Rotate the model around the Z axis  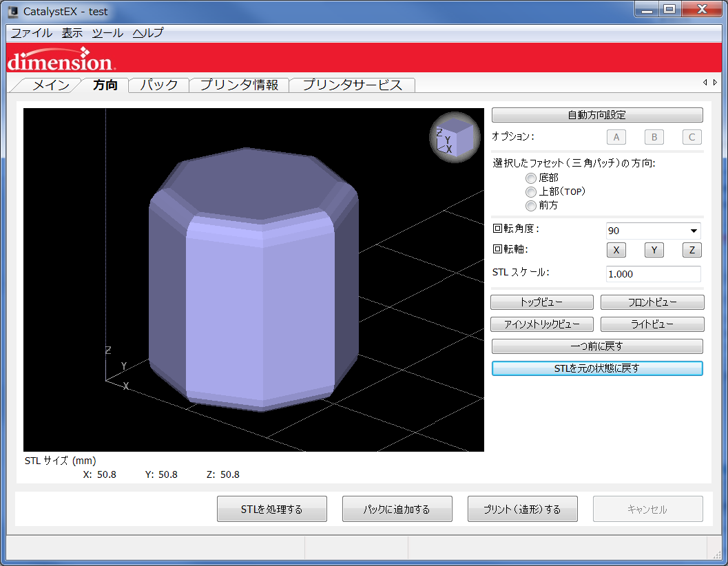coord(691,250)
